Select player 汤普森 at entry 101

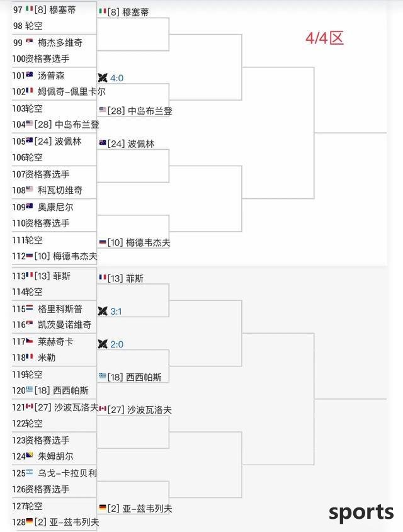(51, 76)
